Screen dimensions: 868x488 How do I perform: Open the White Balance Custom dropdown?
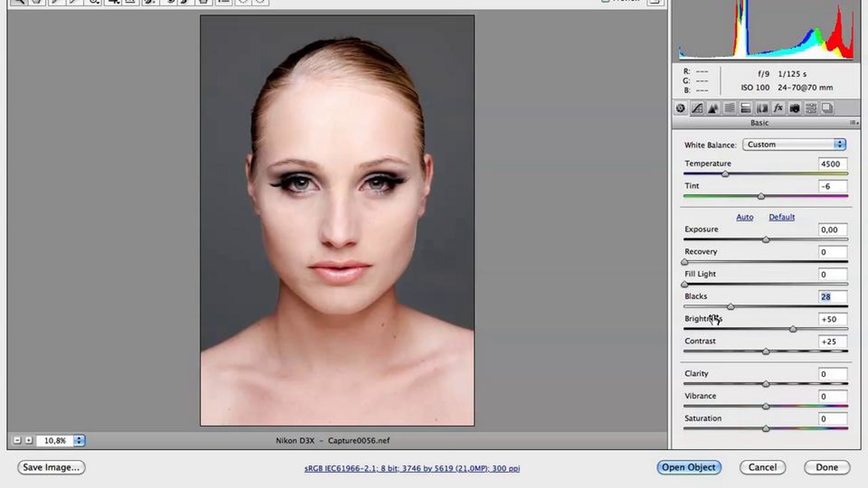click(794, 145)
